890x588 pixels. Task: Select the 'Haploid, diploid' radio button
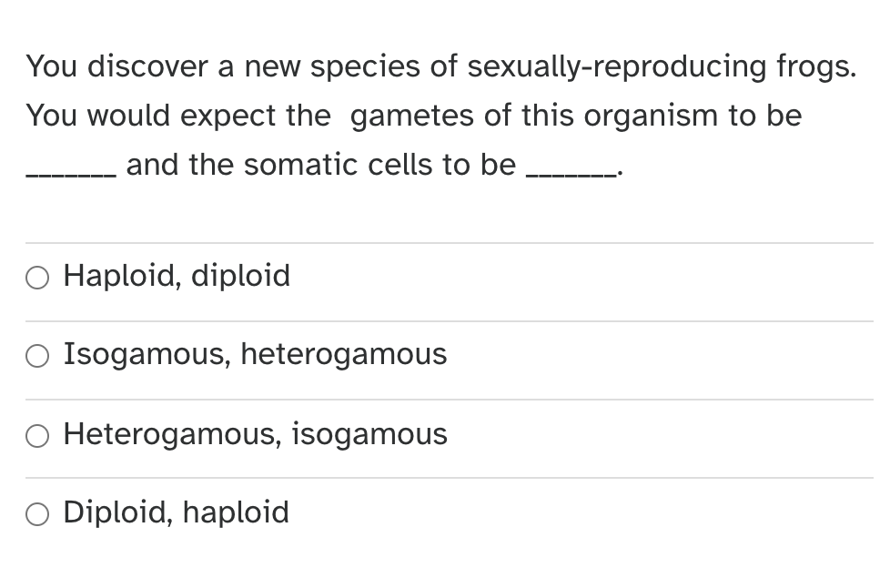(36, 277)
